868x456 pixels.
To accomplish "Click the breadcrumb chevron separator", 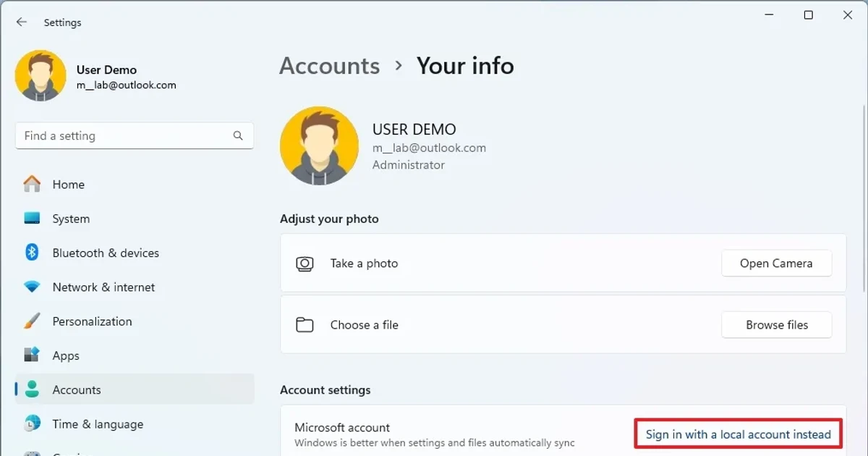I will tap(399, 66).
